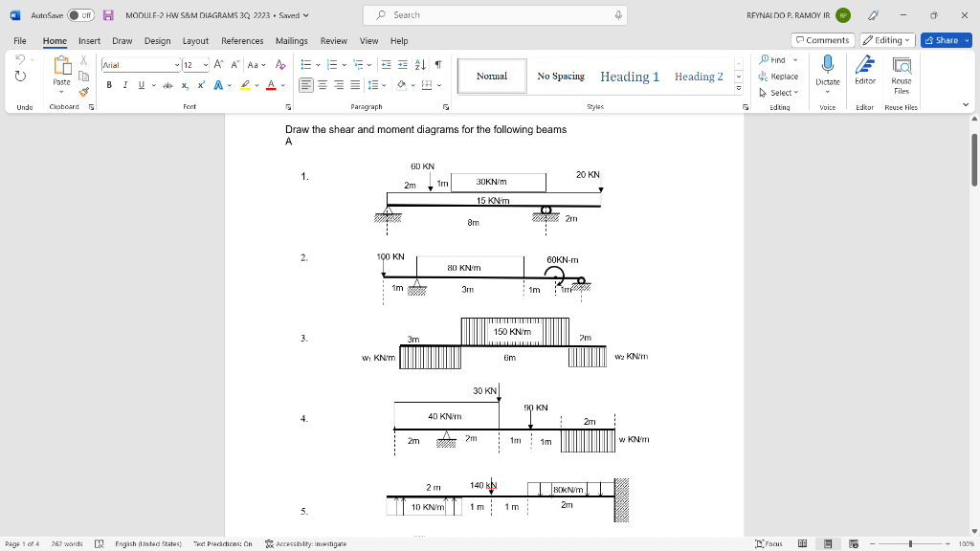Click the Dictate microphone icon

tap(828, 64)
